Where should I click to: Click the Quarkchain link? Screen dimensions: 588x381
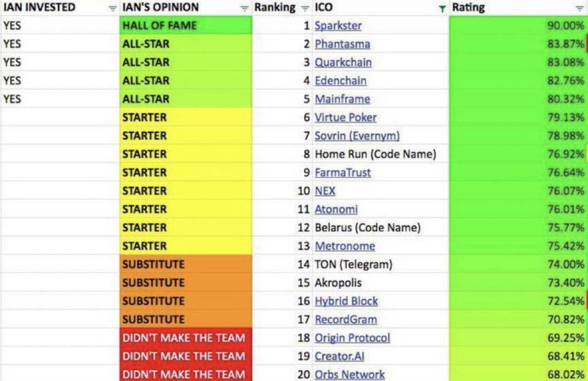[343, 62]
